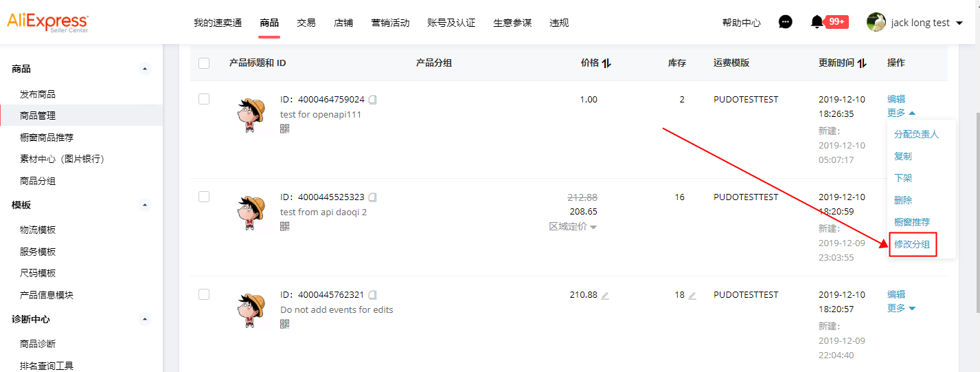980x372 pixels.
Task: Collapse the 模板 sidebar section
Action: coord(144,205)
